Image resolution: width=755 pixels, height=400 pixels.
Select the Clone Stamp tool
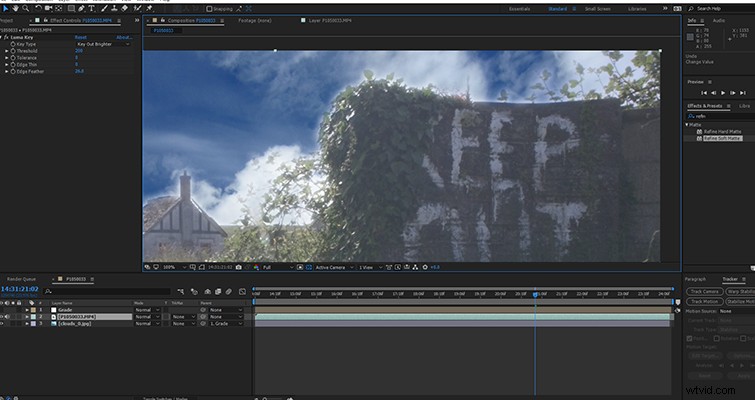click(115, 9)
